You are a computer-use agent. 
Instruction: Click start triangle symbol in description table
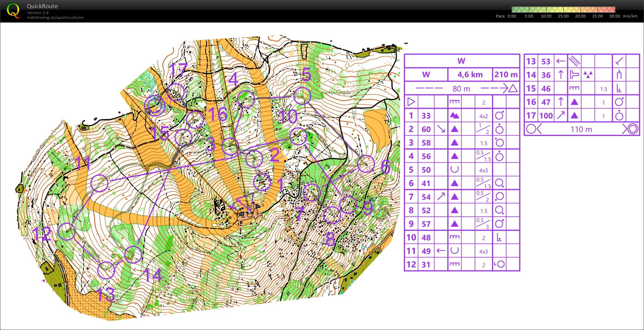[411, 102]
